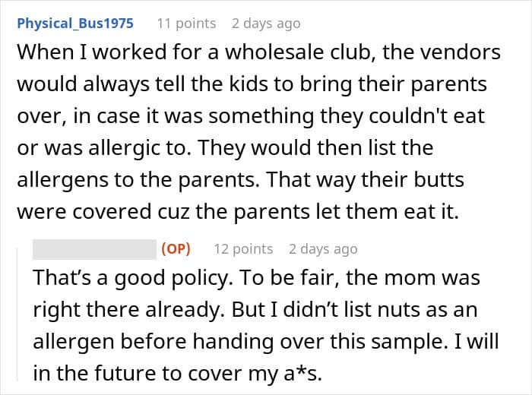Click the orange (OP) badge
This screenshot has height=395, width=532.
176,248
